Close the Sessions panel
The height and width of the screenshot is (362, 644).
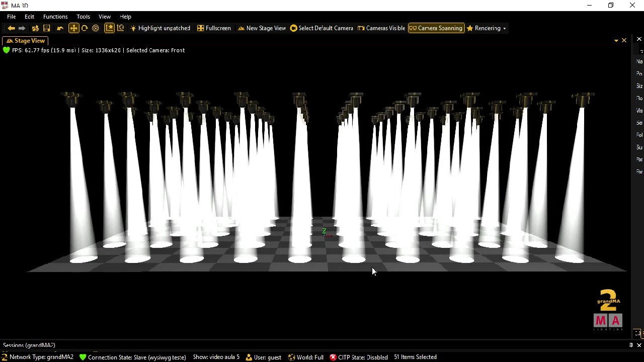click(639, 345)
